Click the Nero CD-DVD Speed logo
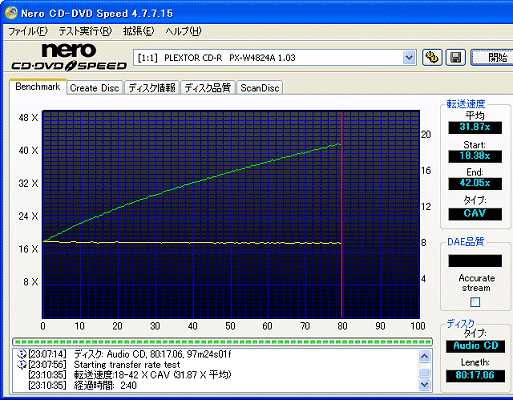The width and height of the screenshot is (513, 400). pyautogui.click(x=69, y=57)
